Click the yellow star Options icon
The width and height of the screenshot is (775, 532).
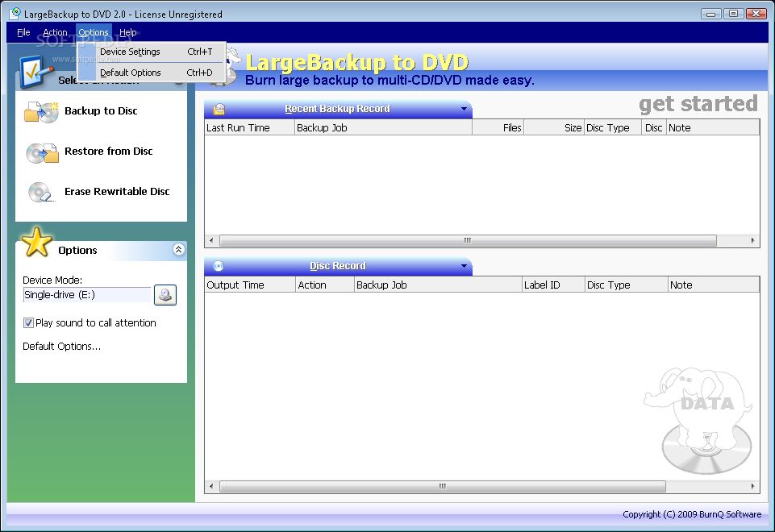click(x=36, y=243)
